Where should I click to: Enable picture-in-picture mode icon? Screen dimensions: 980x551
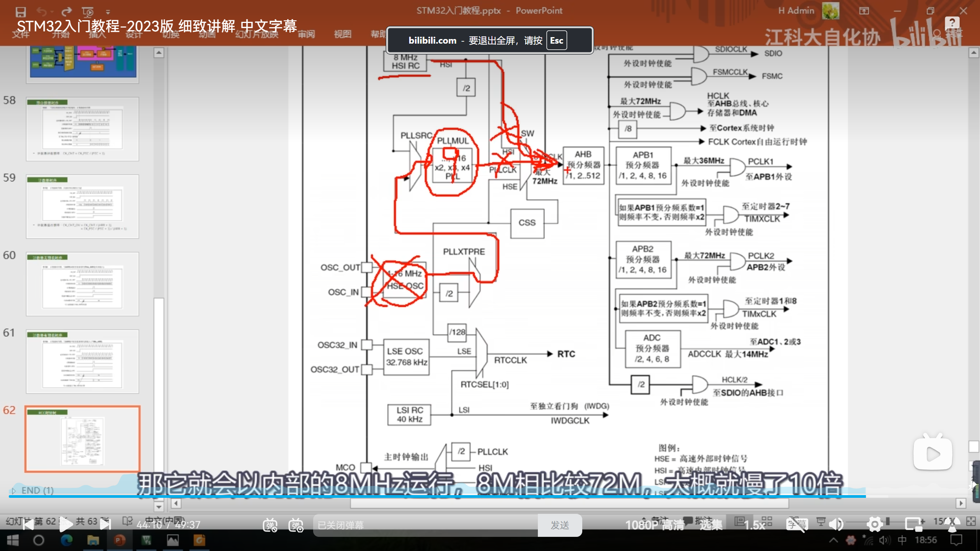tap(913, 525)
